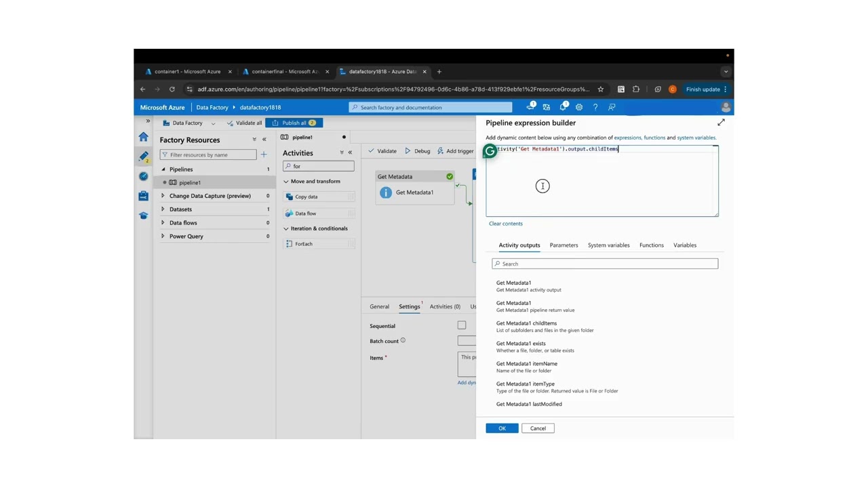Open Azure settings gear icon
868x488 pixels.
coord(579,107)
